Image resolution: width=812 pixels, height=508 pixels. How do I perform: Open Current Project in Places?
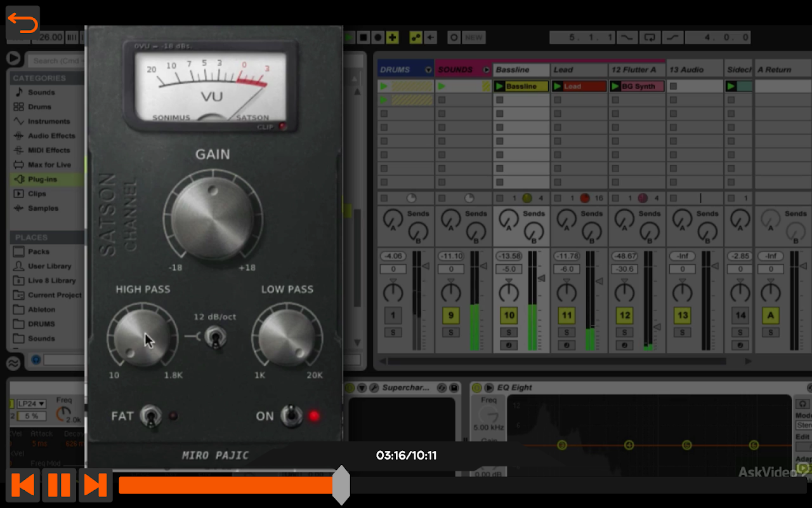click(55, 295)
